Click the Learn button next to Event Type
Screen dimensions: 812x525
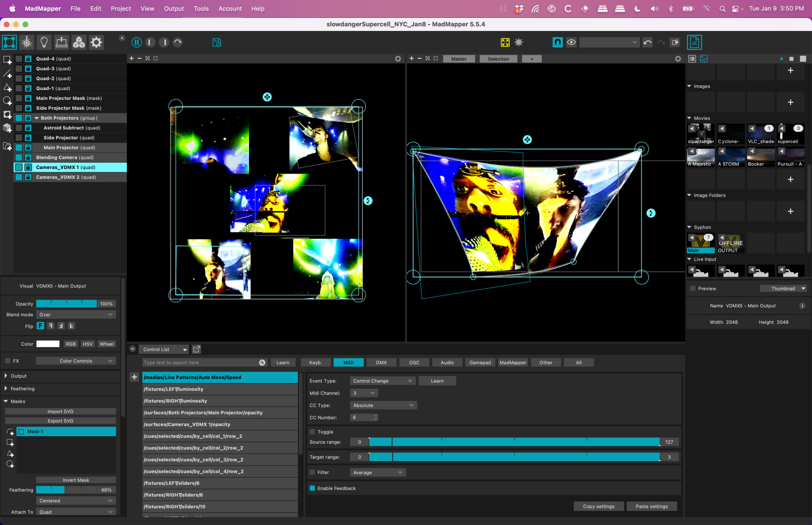(x=437, y=381)
